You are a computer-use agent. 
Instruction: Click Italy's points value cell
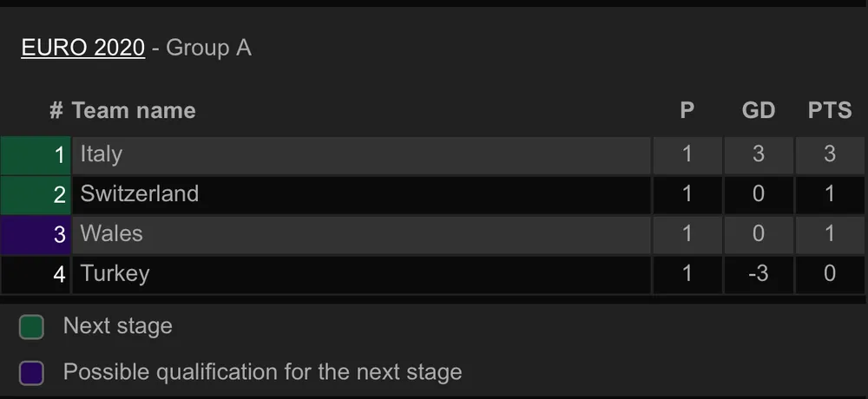point(829,155)
